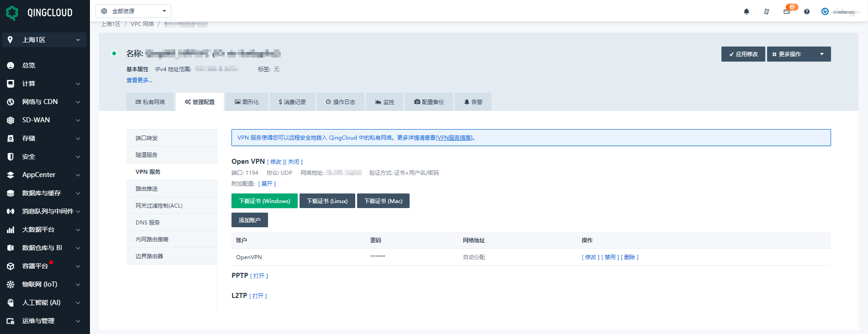Click 禁用 in OpenVPN account row

(610, 257)
